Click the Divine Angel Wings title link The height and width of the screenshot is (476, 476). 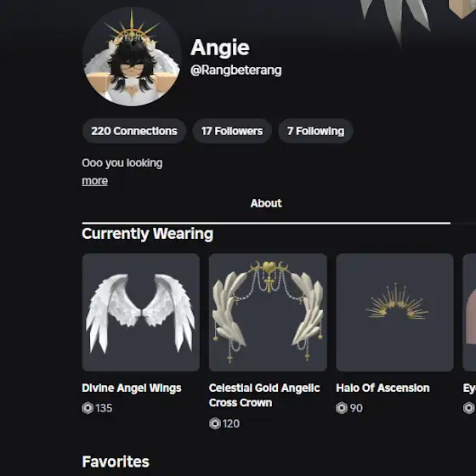point(132,388)
